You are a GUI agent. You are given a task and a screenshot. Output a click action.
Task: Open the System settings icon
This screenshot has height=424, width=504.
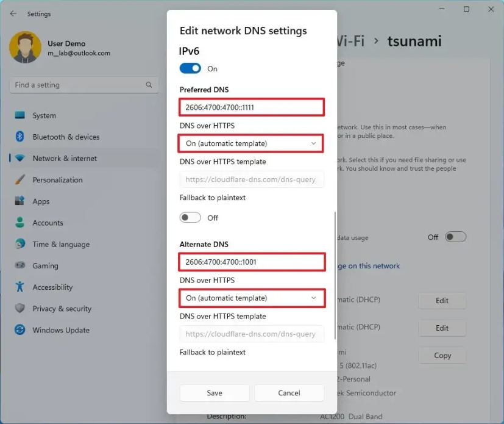coord(20,115)
